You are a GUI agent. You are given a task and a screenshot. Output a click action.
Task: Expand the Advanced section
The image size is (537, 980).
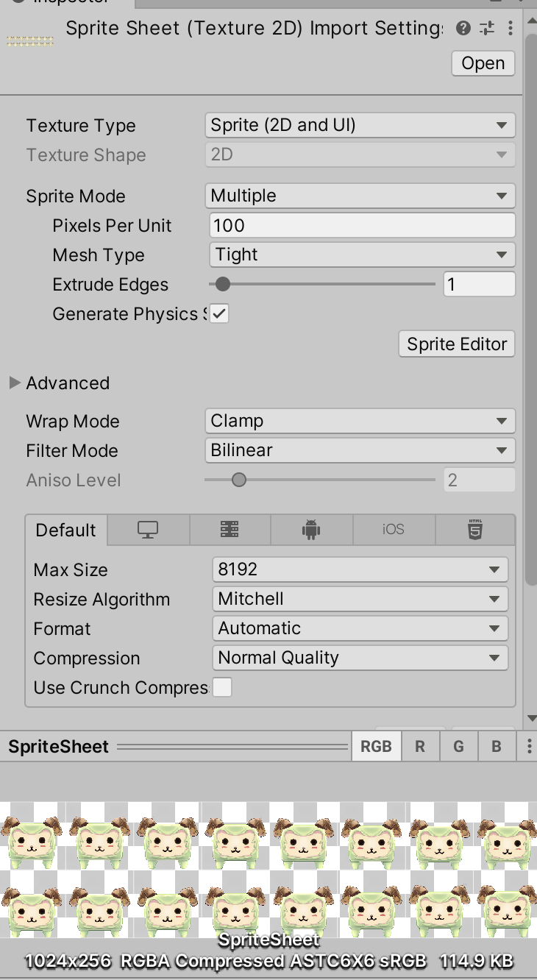15,383
